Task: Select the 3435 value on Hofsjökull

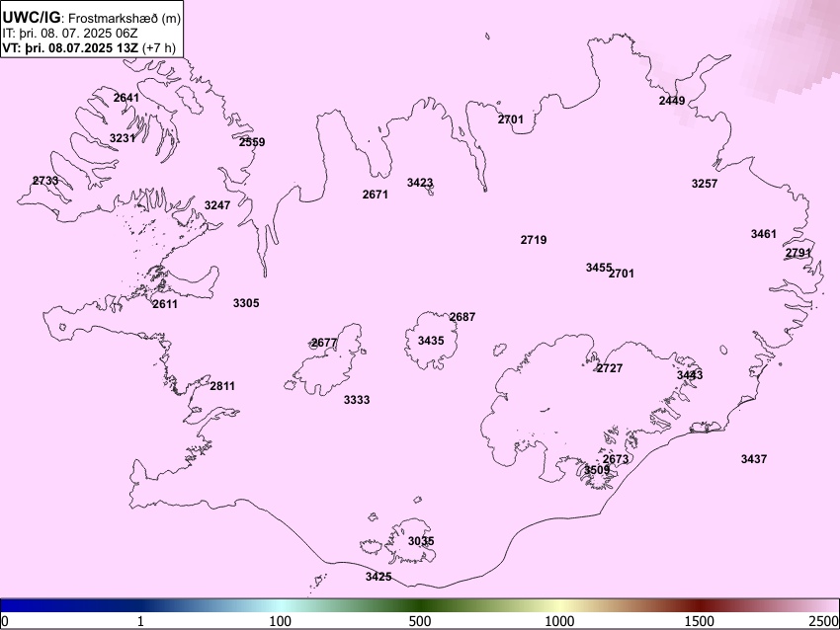Action: [x=431, y=341]
